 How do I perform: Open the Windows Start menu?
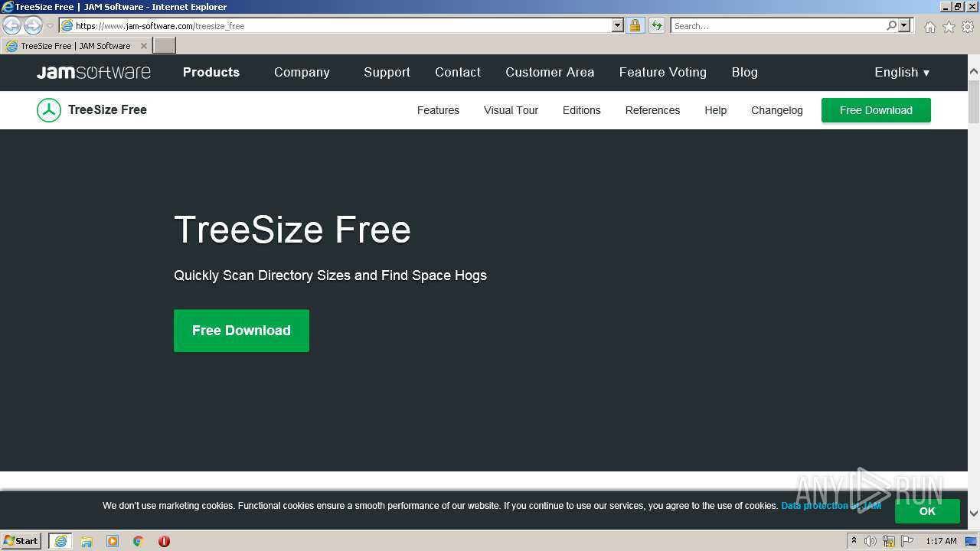click(21, 541)
